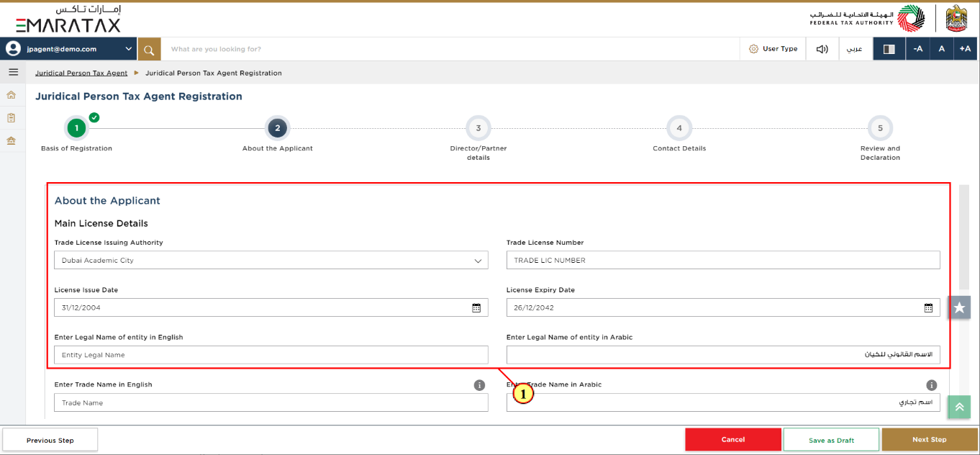Open the clipboard sidebar icon
Viewport: 980px width, 455px height.
click(11, 117)
